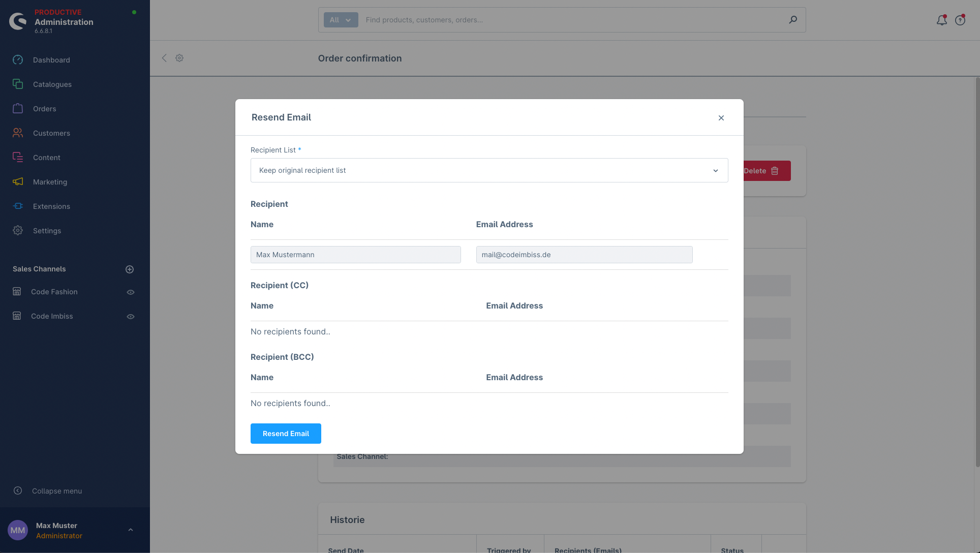Click the Marketing megaphone icon

tap(18, 181)
